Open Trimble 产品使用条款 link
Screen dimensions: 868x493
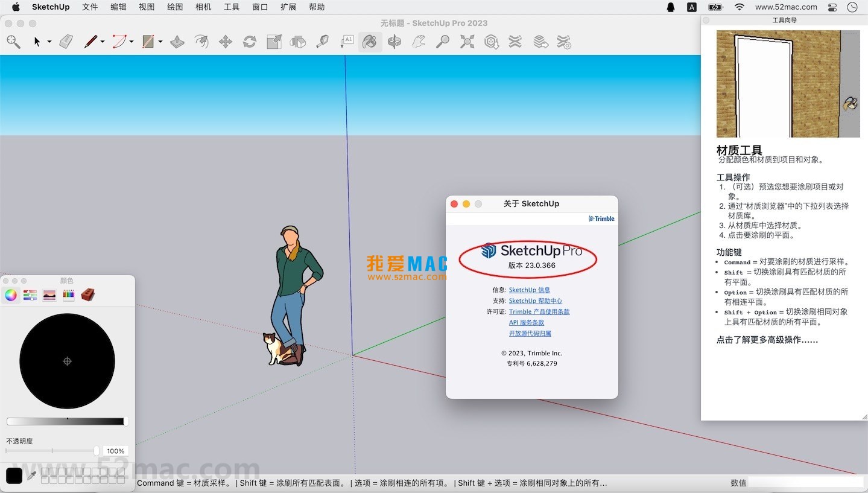(x=539, y=311)
